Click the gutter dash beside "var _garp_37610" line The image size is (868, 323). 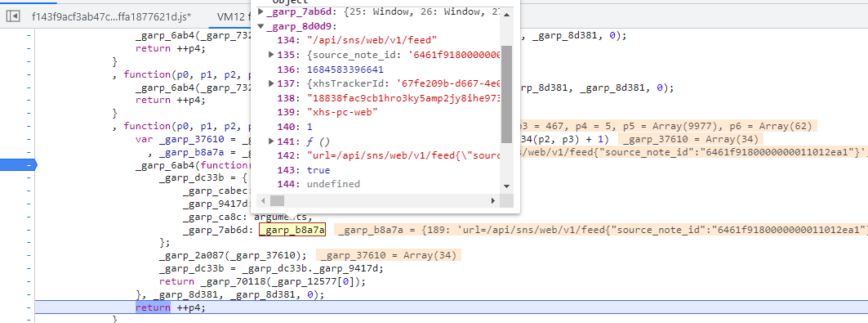click(29, 139)
